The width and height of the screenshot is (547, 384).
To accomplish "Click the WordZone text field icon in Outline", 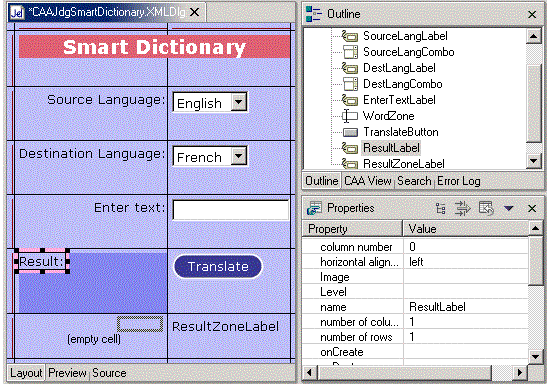I will point(350,116).
